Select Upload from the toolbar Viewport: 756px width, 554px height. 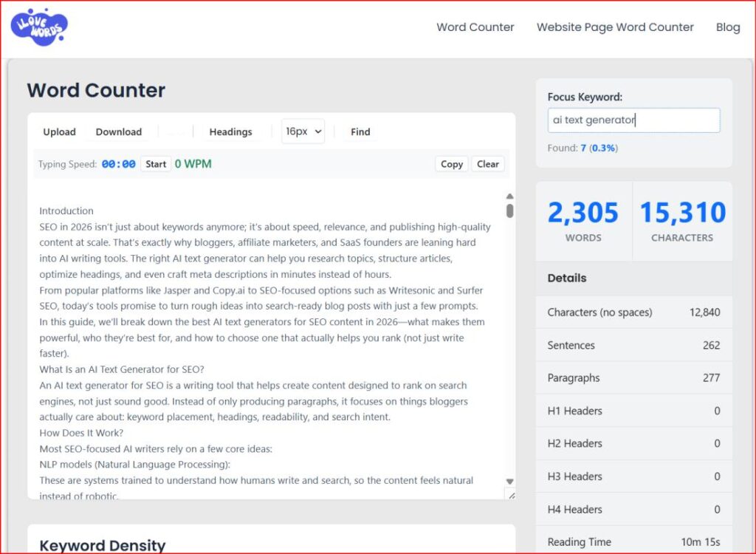(x=59, y=131)
